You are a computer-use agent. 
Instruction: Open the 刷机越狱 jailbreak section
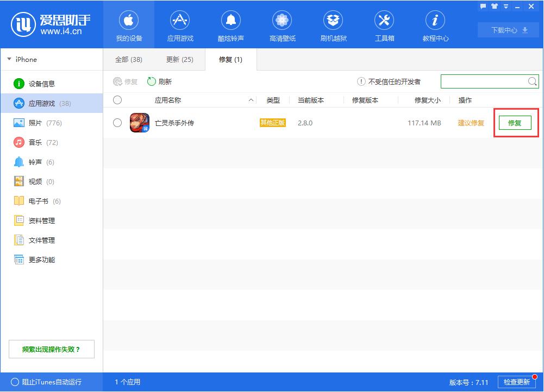pyautogui.click(x=333, y=24)
